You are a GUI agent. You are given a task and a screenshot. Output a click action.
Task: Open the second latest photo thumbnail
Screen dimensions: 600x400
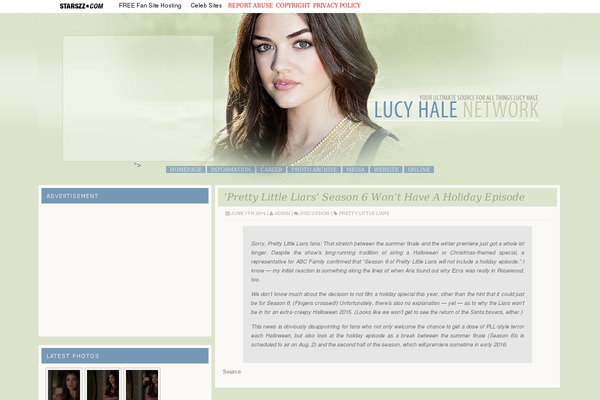coord(103,384)
